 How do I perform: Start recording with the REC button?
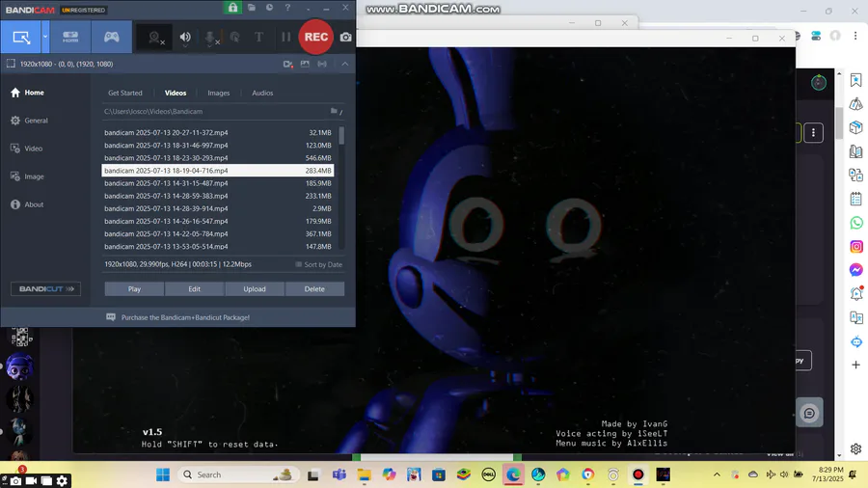point(316,37)
